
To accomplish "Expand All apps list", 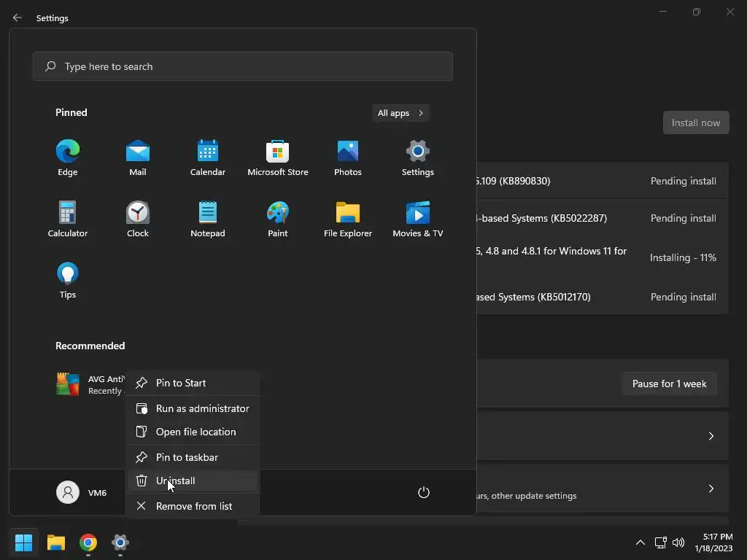I will [x=400, y=113].
